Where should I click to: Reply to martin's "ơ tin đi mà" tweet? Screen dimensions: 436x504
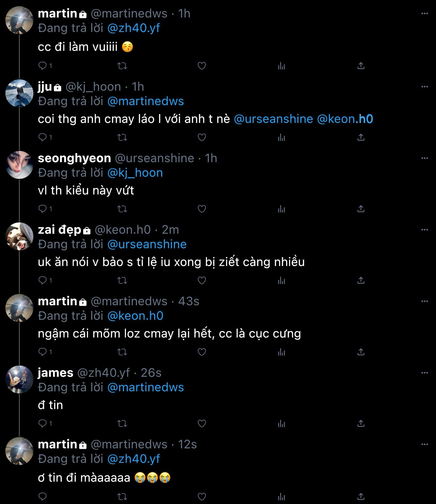(x=43, y=496)
